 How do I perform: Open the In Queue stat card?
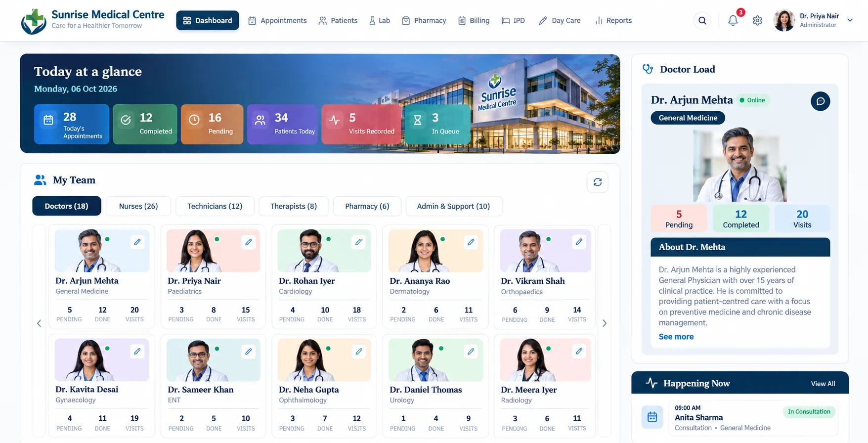click(437, 124)
